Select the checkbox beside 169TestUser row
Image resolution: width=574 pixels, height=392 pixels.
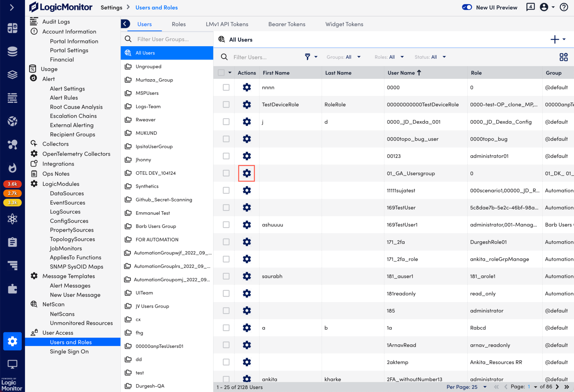pyautogui.click(x=226, y=207)
